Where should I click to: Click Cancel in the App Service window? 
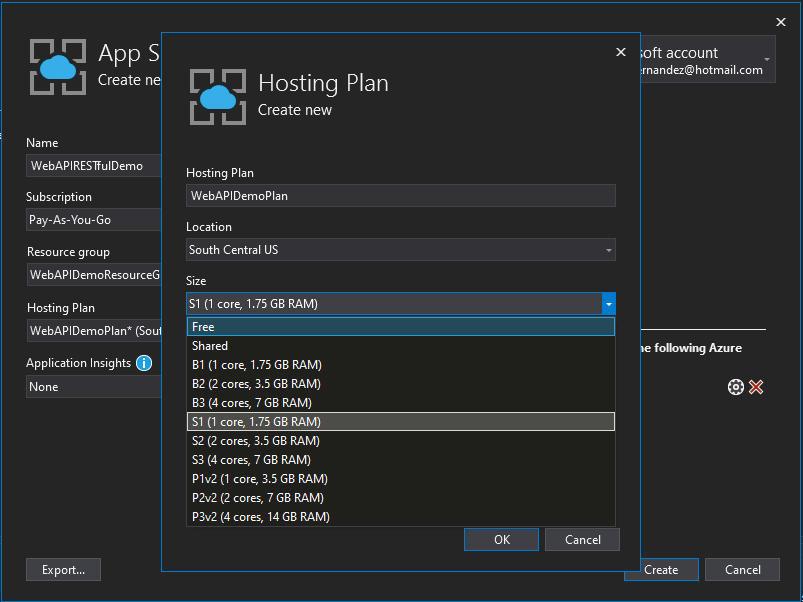point(743,570)
